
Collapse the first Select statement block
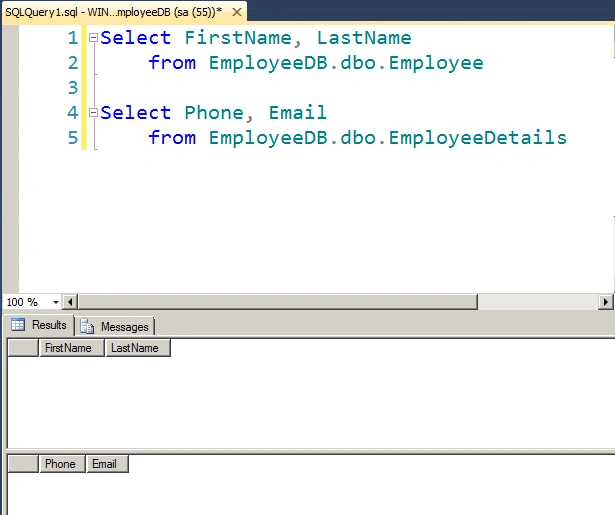(x=93, y=38)
